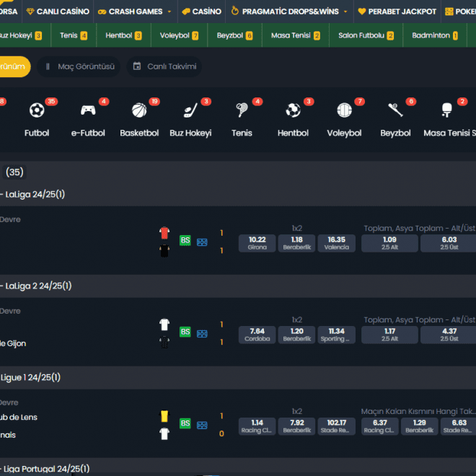Select the Futbol sport icon
This screenshot has width=476, height=476.
[x=37, y=110]
